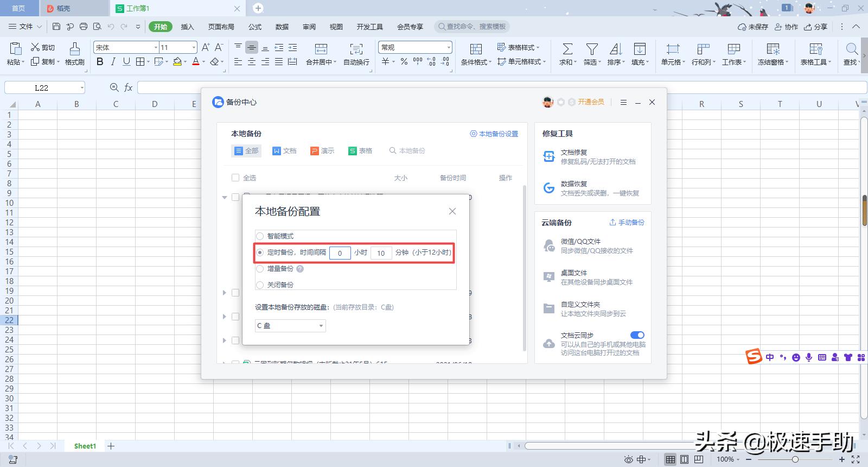Open the font color picker
Viewport: 868px width, 467px height.
204,62
